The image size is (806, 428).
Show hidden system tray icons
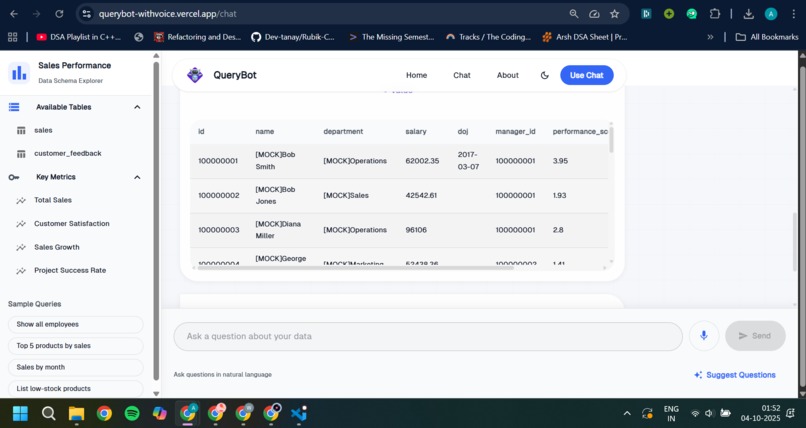click(627, 413)
